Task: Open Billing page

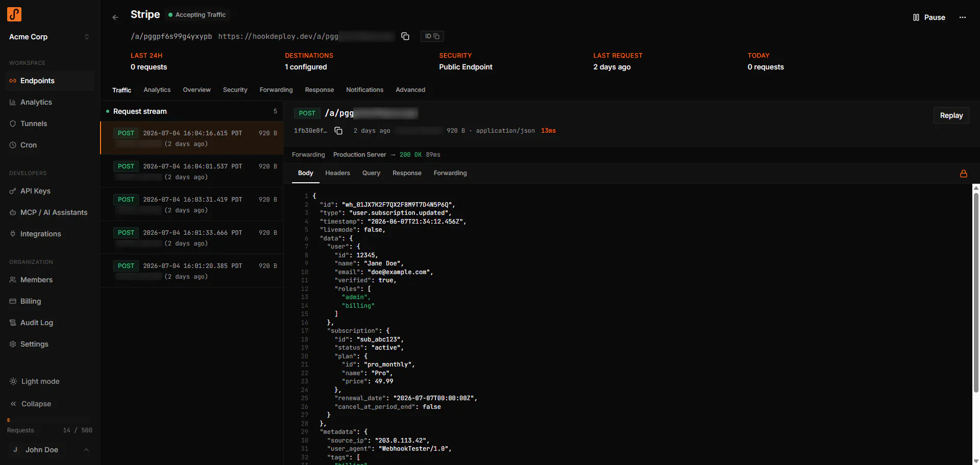Action: (50, 301)
